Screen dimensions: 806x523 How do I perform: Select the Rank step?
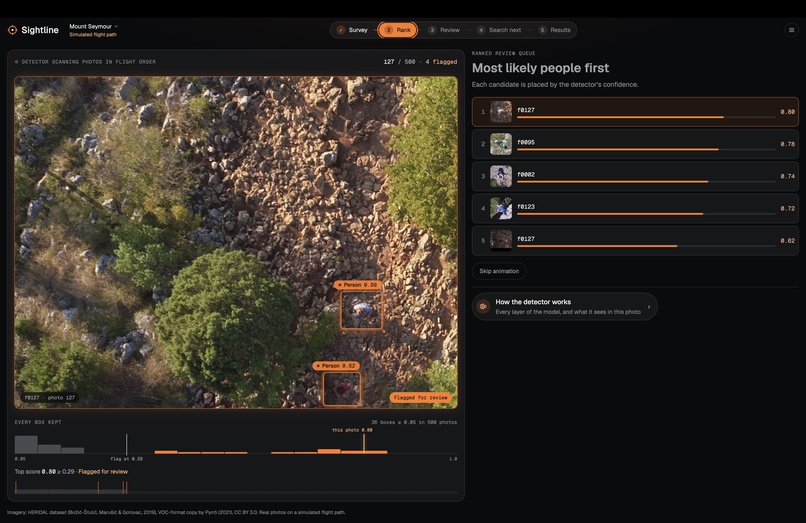[398, 30]
